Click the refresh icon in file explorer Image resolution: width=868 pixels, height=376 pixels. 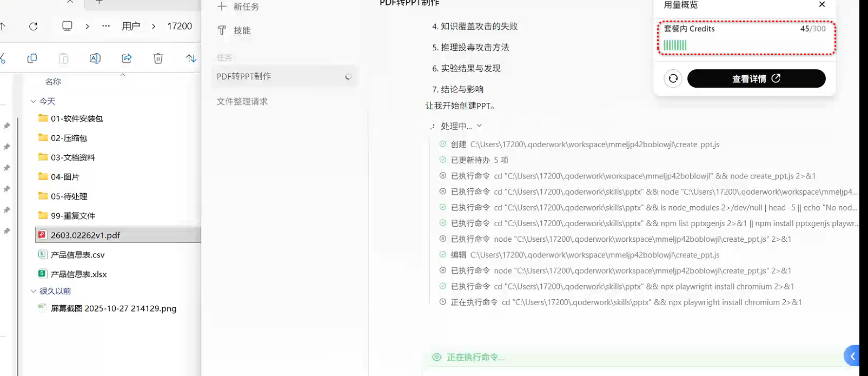tap(34, 26)
